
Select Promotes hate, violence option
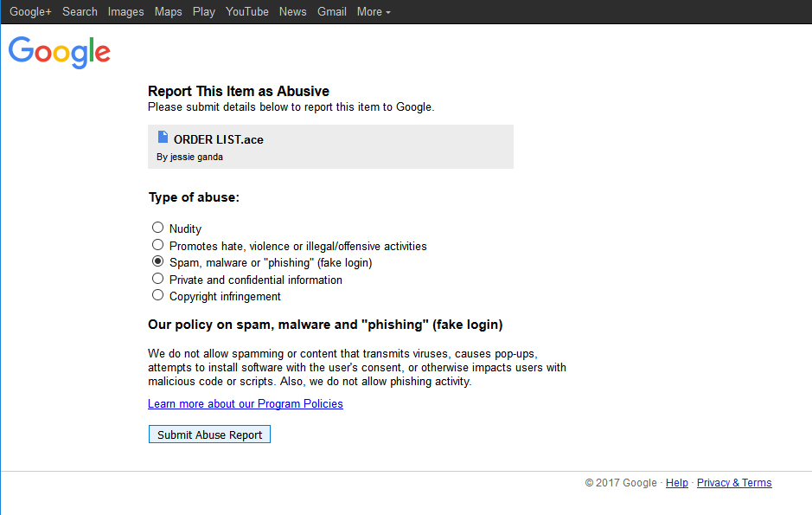[x=157, y=245]
